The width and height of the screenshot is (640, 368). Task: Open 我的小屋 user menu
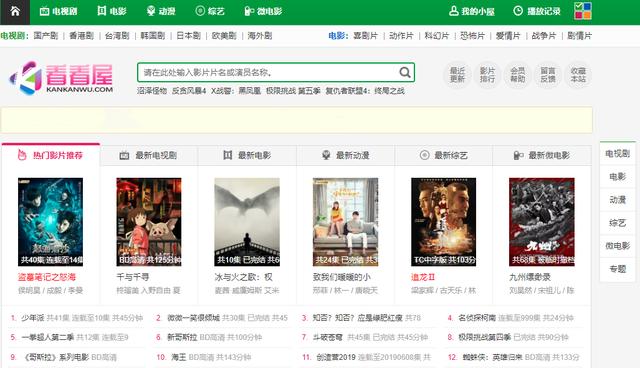pos(471,11)
